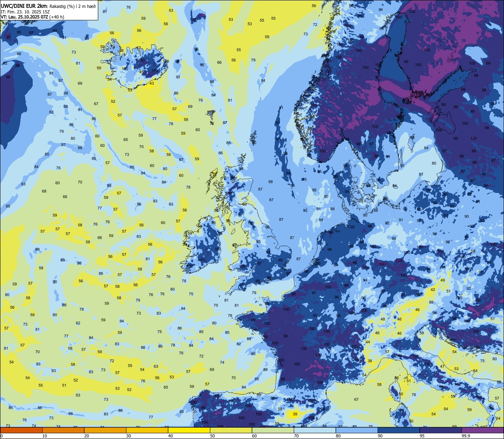Screen dimensions: 504x439
Task: Click the light blue 70–80 legend swatch
Action: (315, 430)
